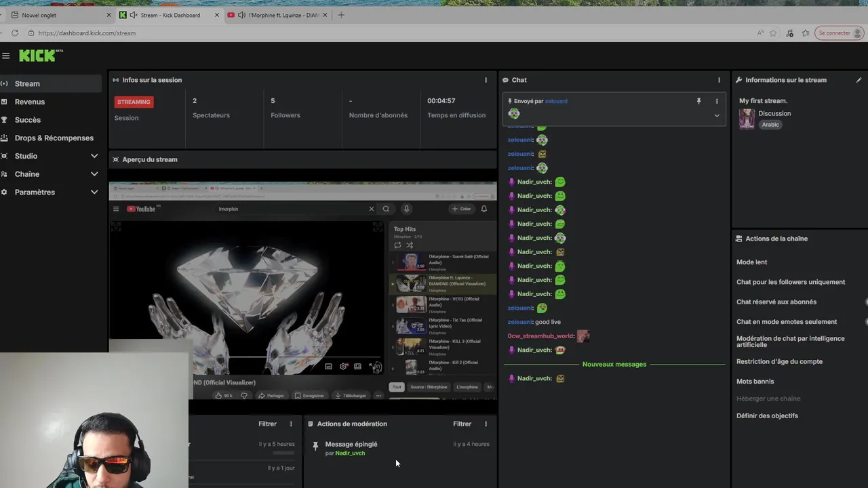Viewport: 868px width, 488px height.
Task: Open a new browser tab with plus
Action: [x=341, y=15]
